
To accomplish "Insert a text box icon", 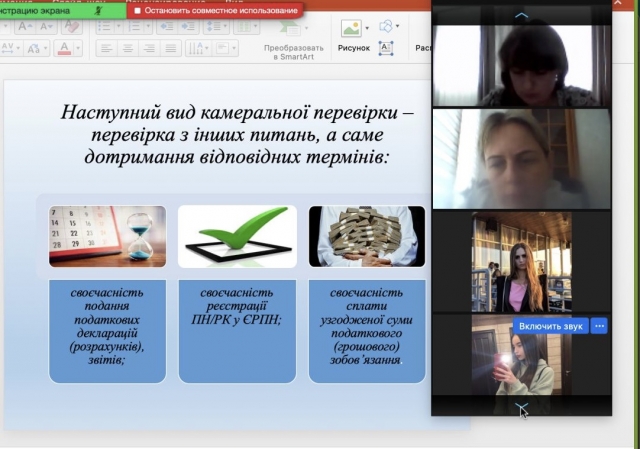I will (386, 47).
